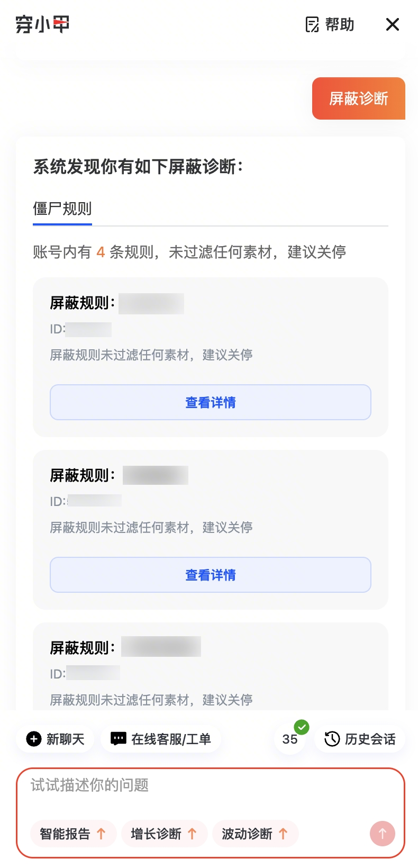Click the orange 屏蔽诊断 button

click(358, 98)
